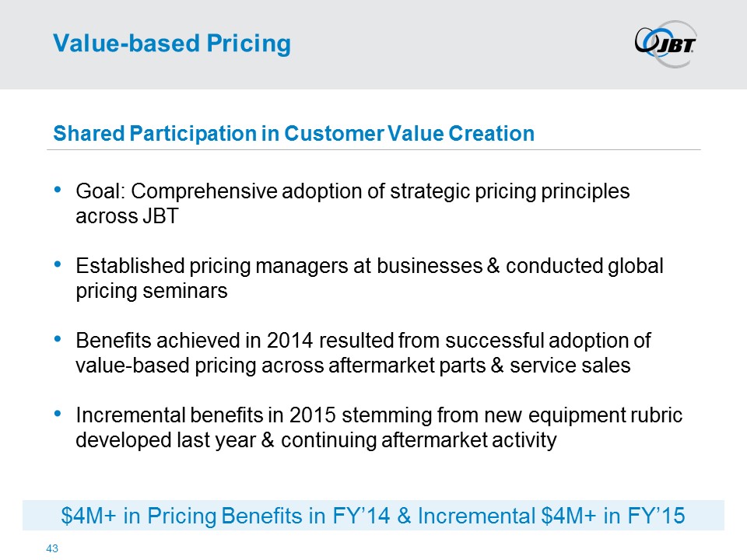Click the 'developed last year & continuing aftermarket' line
The height and width of the screenshot is (560, 747).
tap(316, 441)
